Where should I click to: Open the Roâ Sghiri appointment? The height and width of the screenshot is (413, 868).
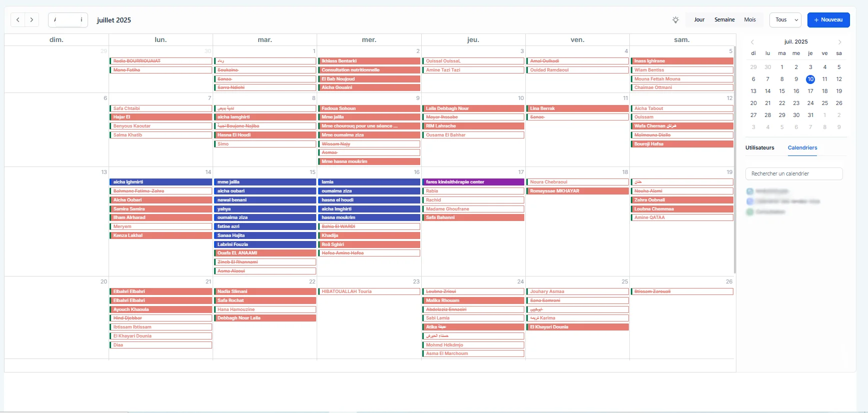pyautogui.click(x=369, y=244)
